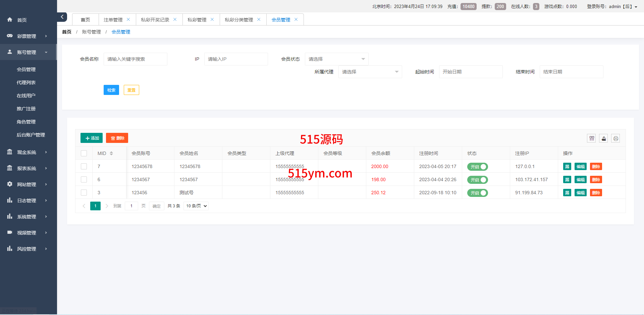The height and width of the screenshot is (315, 644).
Task: Toggle status switch for member 1234567
Action: [x=477, y=180]
